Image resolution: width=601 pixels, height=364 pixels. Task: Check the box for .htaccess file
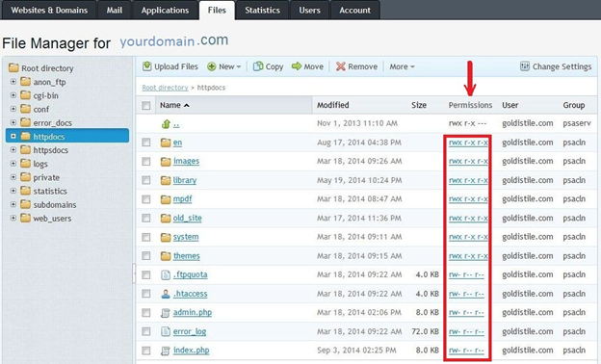(x=146, y=294)
